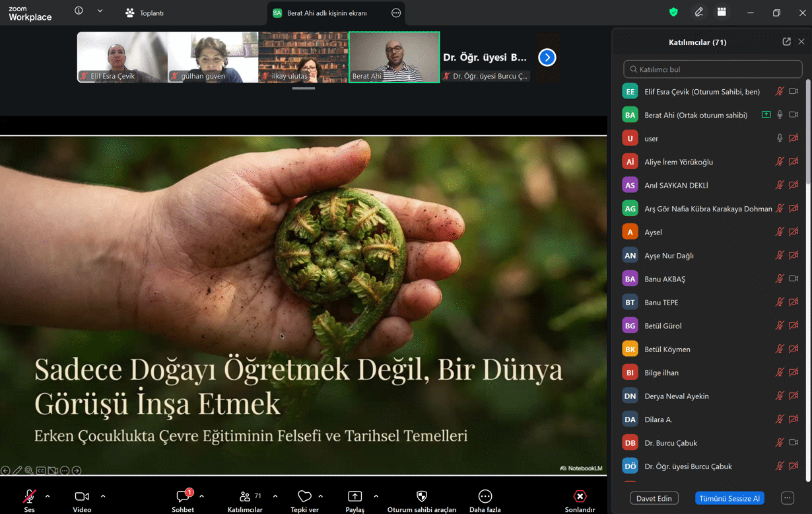Open share options arrow beside Paylaş
The width and height of the screenshot is (812, 514).
point(376,496)
